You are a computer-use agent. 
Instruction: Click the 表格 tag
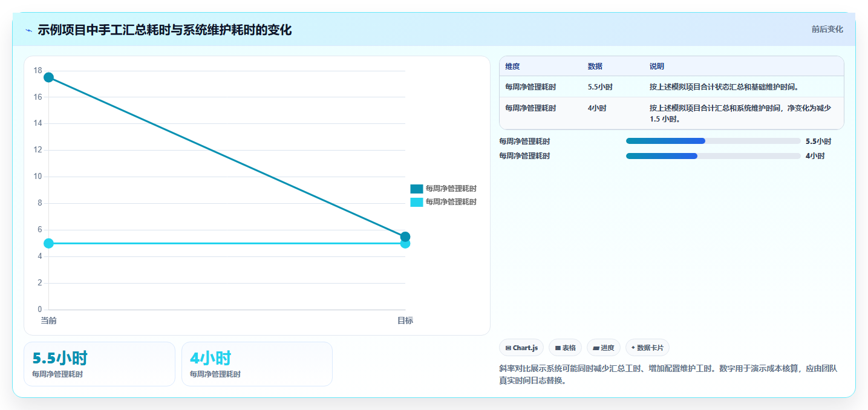565,348
